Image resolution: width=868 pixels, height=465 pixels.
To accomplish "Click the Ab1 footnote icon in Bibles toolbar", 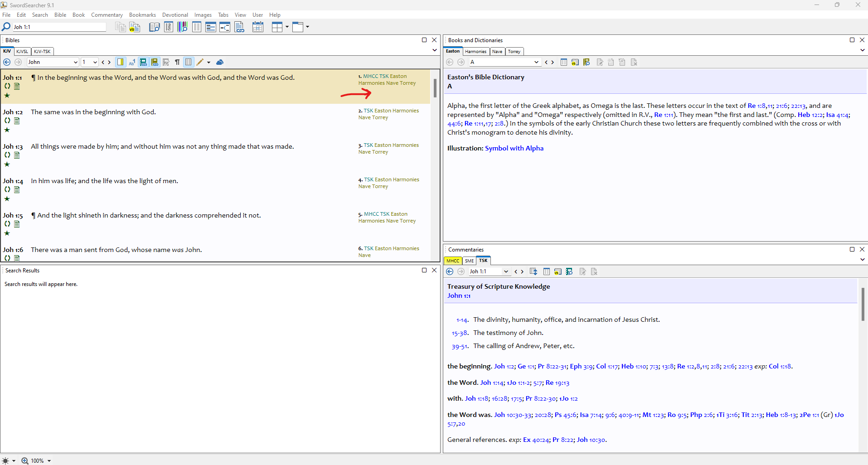I will (x=132, y=62).
